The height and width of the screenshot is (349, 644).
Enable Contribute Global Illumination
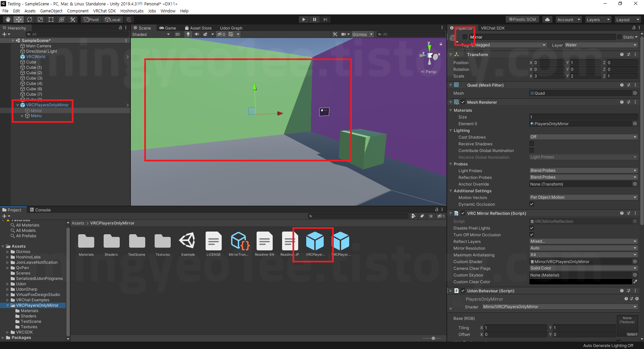click(532, 150)
